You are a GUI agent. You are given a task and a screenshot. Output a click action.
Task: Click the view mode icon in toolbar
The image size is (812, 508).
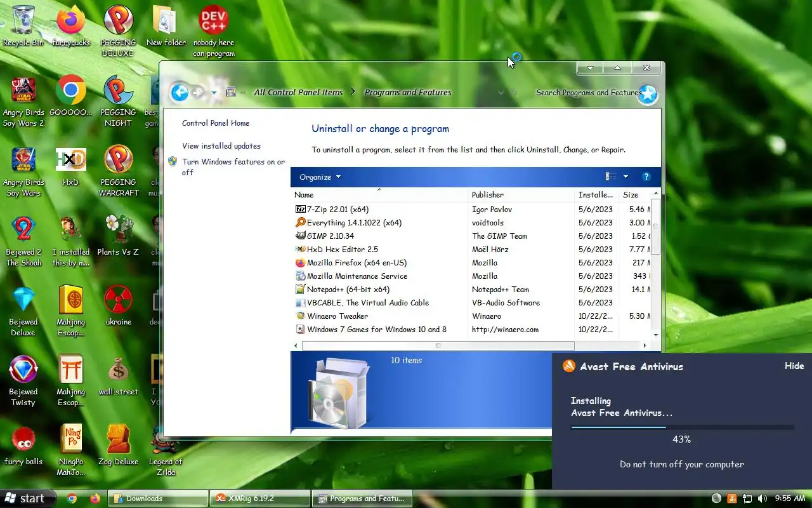point(611,177)
